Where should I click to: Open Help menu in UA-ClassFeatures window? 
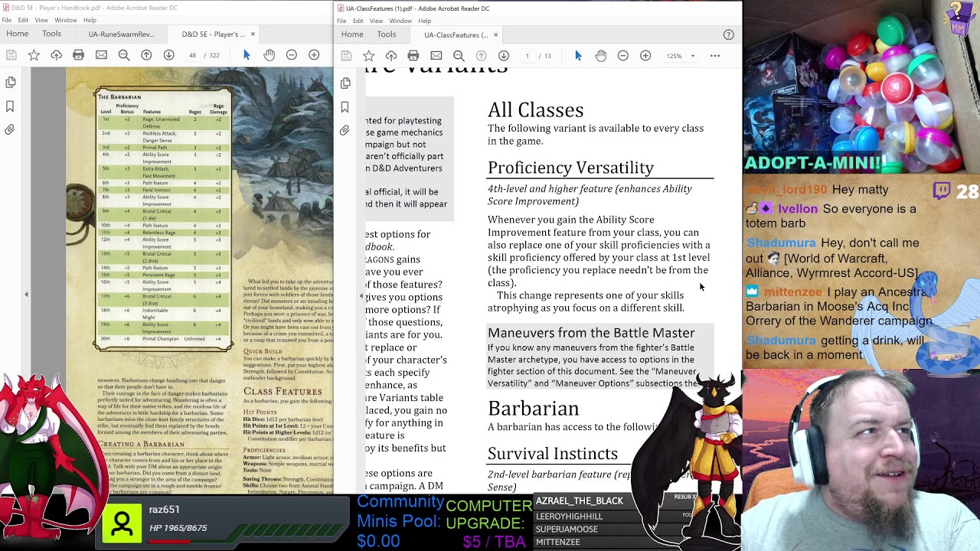click(x=424, y=21)
